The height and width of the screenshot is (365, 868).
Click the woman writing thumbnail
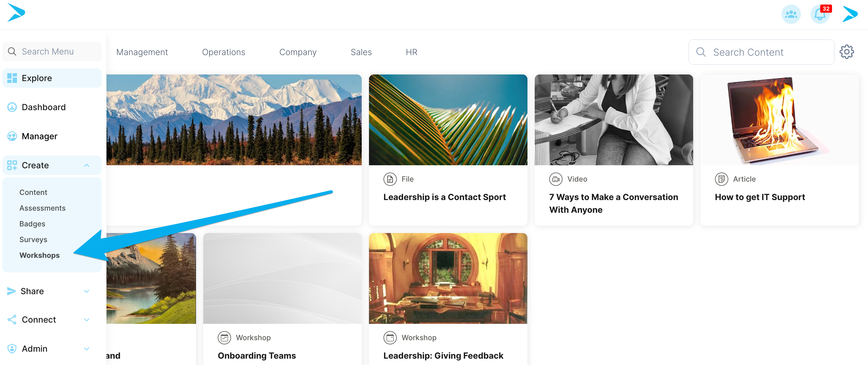coord(614,120)
